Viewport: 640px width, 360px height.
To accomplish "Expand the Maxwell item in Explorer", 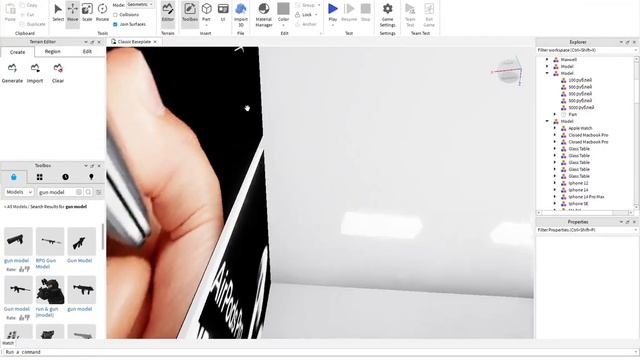I will [547, 60].
